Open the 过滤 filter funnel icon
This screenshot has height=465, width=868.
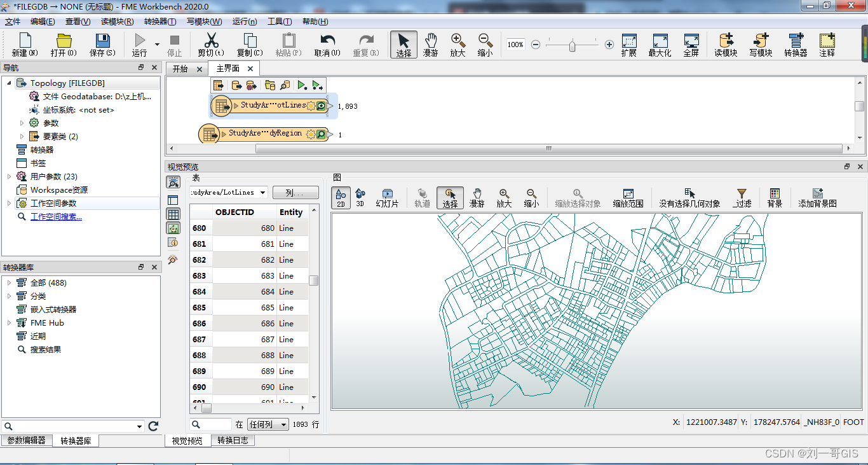[742, 193]
